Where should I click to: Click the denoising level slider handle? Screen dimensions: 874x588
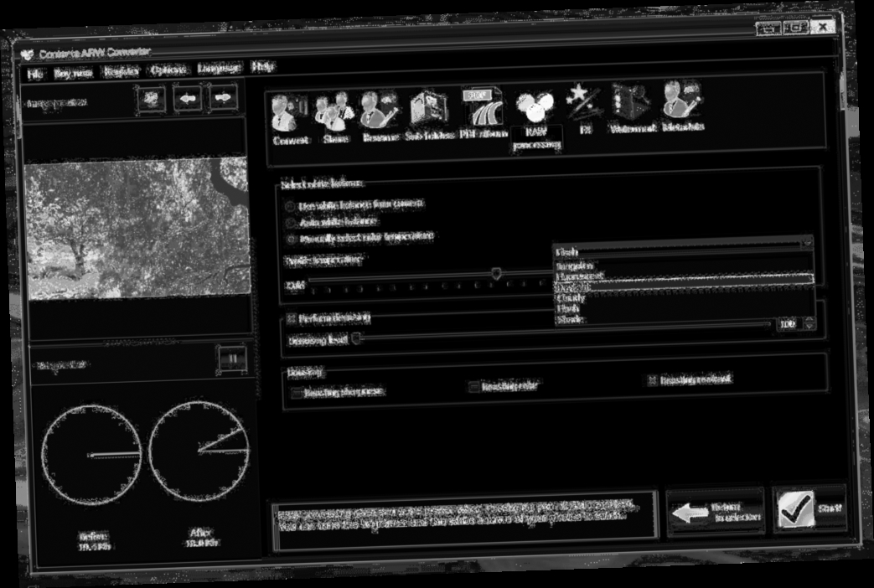point(357,338)
